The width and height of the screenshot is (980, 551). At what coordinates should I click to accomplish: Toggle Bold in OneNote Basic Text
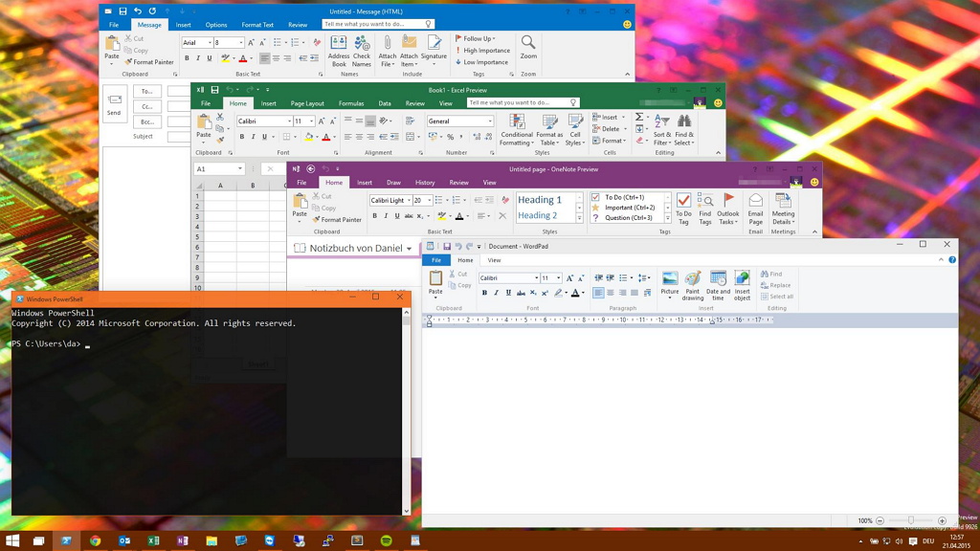[374, 215]
